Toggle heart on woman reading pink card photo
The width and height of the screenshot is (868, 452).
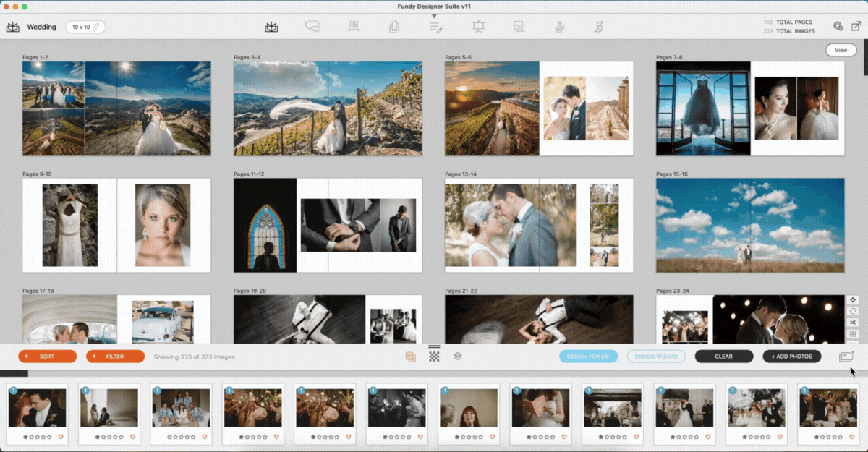[x=564, y=437]
